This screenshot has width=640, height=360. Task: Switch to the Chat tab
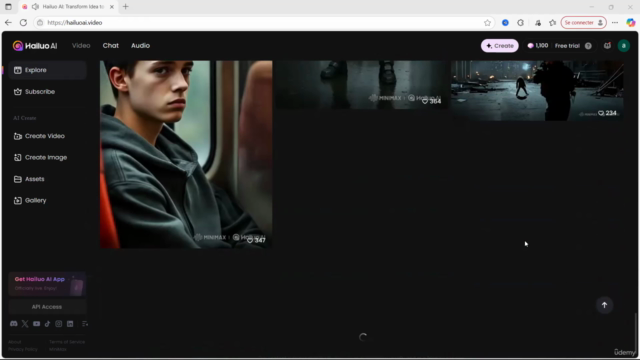(x=111, y=46)
